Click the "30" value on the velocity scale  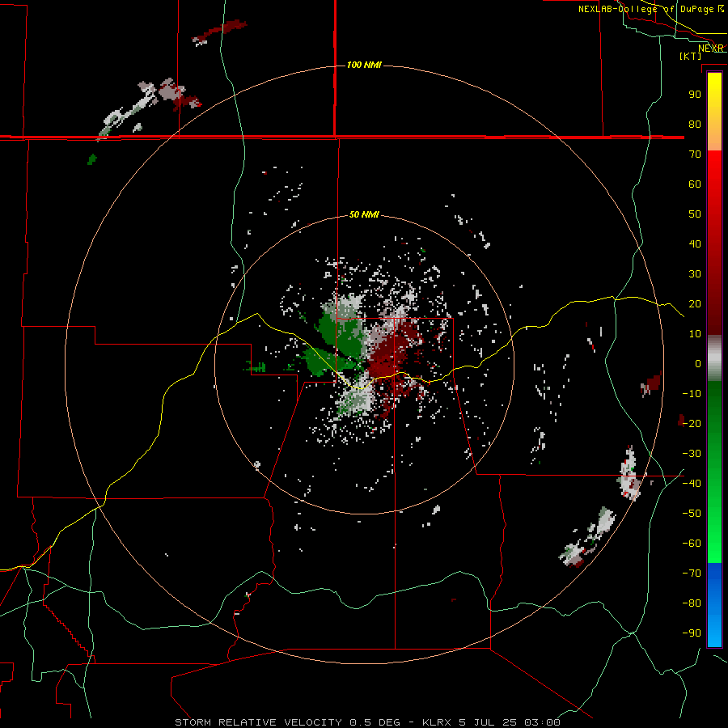pos(695,274)
